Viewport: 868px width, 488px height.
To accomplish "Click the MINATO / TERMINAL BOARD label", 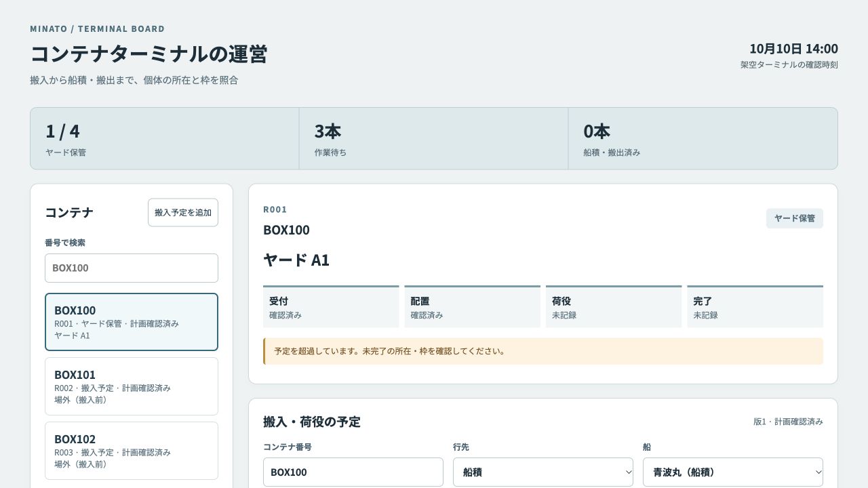I will click(97, 29).
